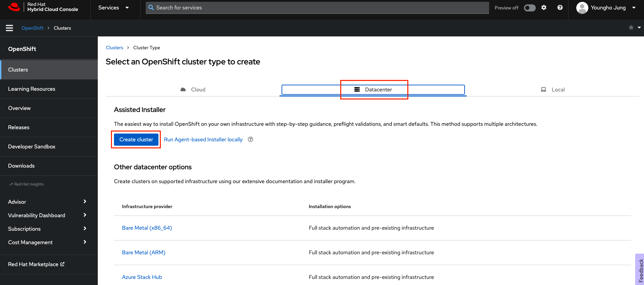Open the Azure Stack Hub link
This screenshot has height=285, width=644.
pyautogui.click(x=142, y=277)
